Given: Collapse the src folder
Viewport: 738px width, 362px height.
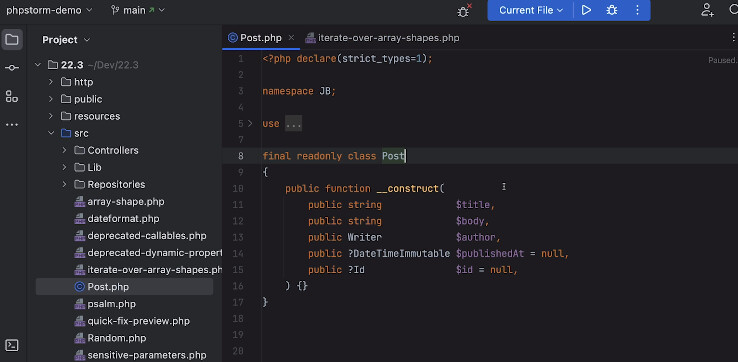Looking at the screenshot, I should [51, 133].
